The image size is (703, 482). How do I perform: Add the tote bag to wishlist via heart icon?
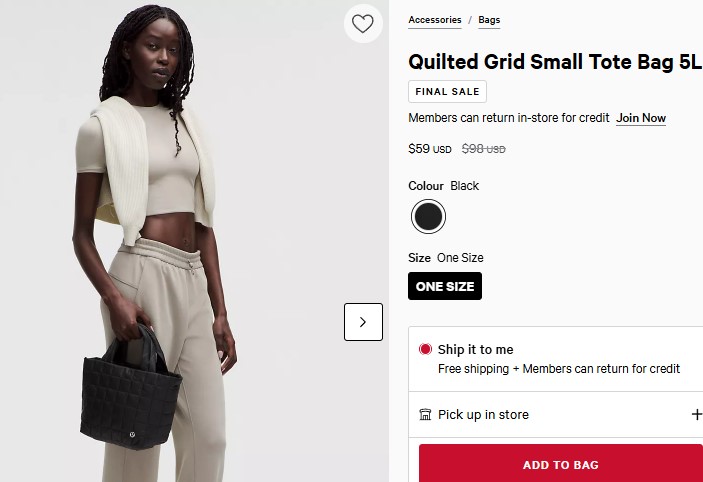363,24
